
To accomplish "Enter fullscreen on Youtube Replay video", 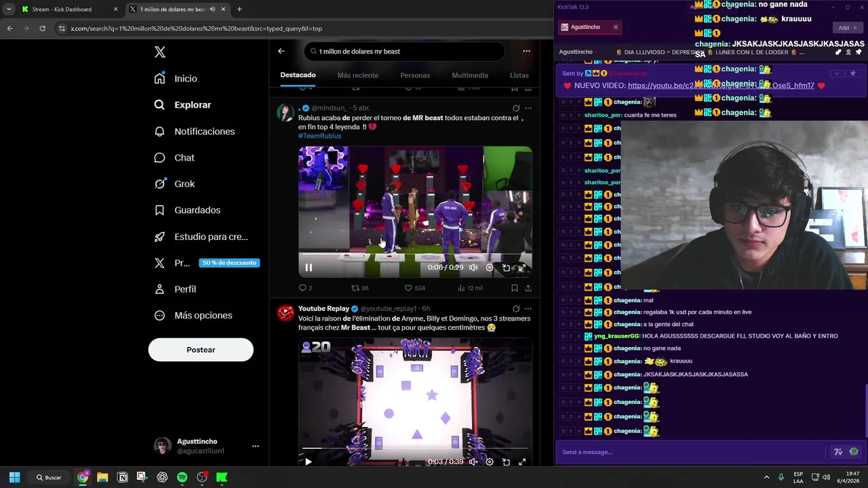I will [522, 462].
